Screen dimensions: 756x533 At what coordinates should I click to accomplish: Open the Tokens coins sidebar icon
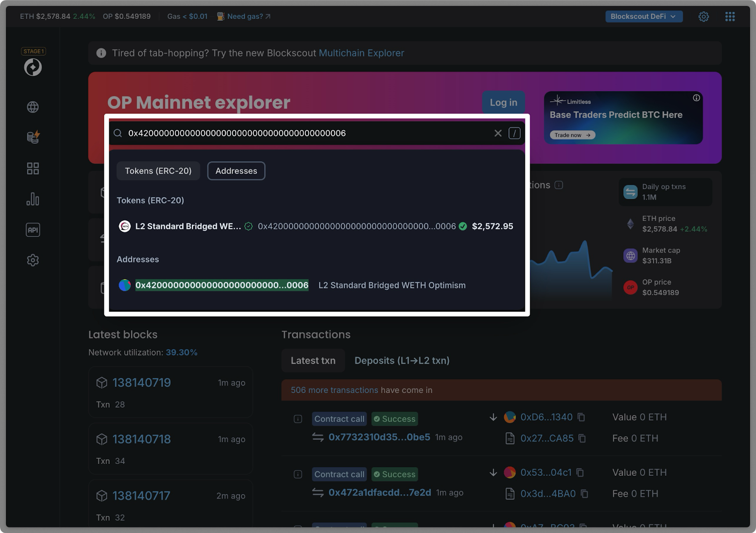[33, 137]
